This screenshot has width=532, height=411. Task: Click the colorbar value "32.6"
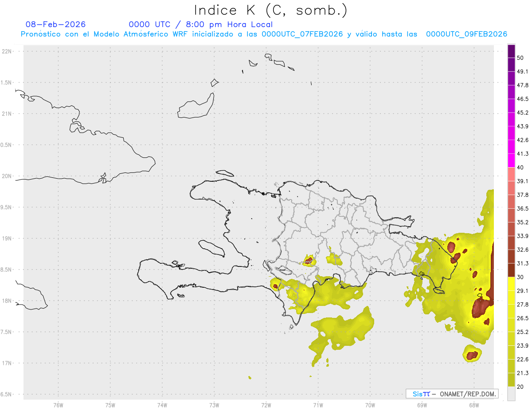point(523,250)
